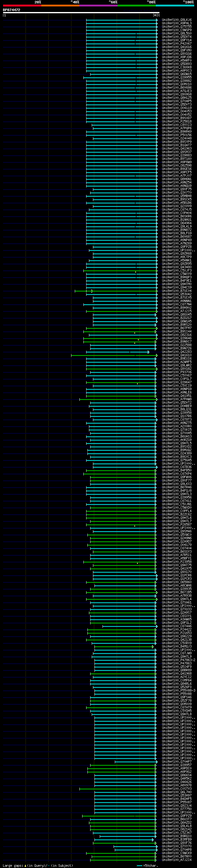
Task: Select the UniRef100_B9S0D7 label
Action: (177, 118)
